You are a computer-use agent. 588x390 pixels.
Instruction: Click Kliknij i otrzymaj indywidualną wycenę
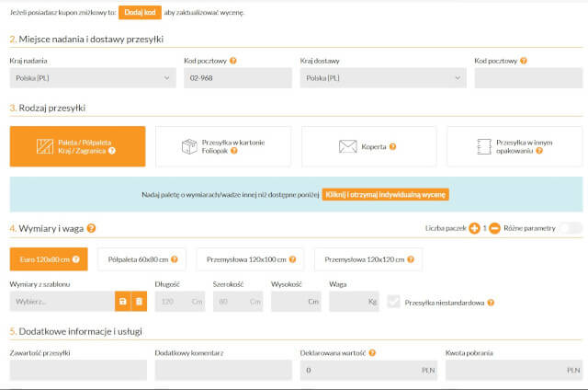(x=385, y=195)
